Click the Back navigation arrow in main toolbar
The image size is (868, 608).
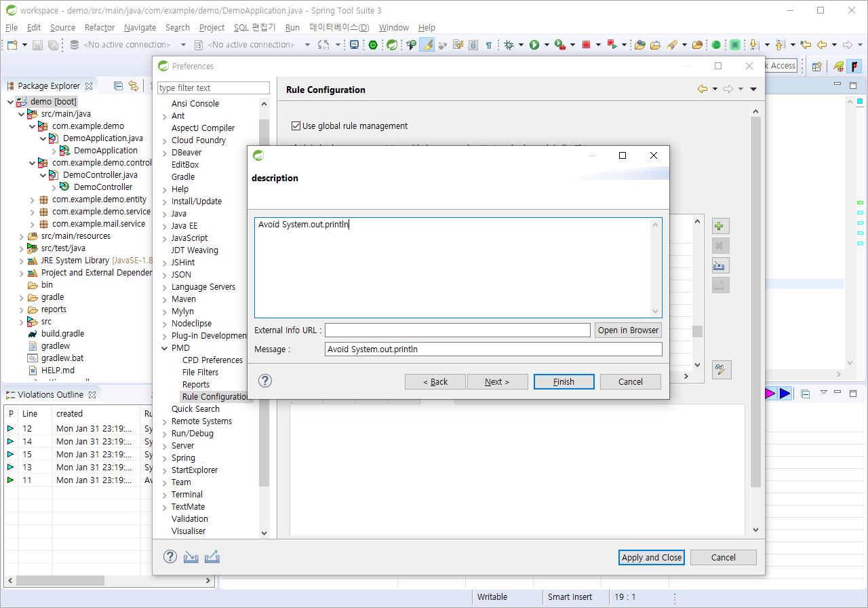pyautogui.click(x=822, y=45)
